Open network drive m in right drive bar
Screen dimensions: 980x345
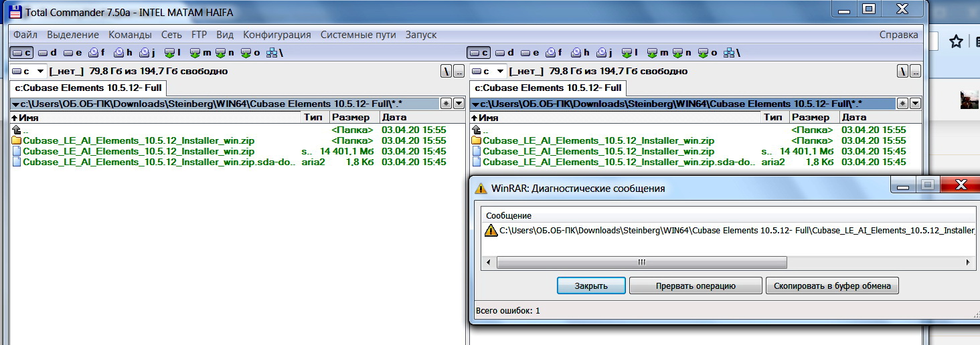coord(657,52)
